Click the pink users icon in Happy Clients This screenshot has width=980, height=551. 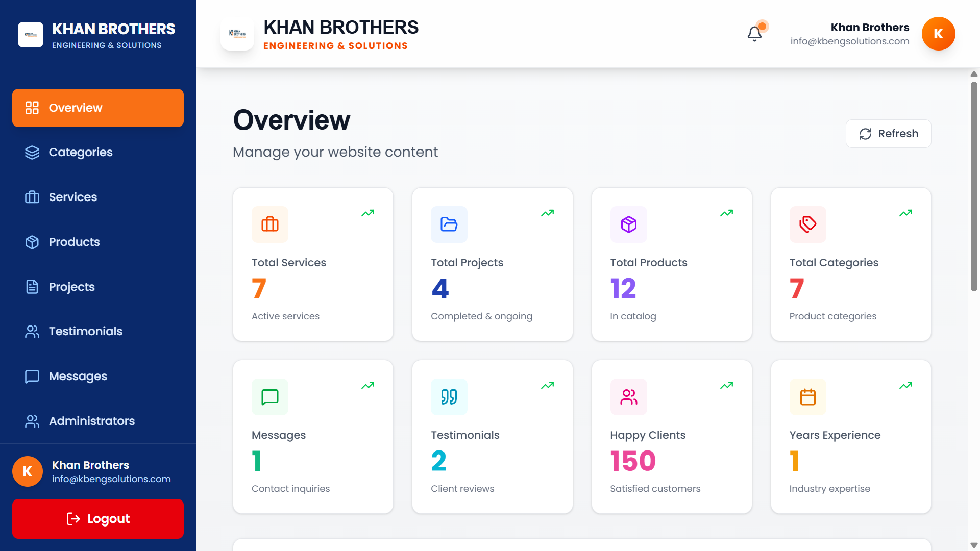click(x=629, y=397)
